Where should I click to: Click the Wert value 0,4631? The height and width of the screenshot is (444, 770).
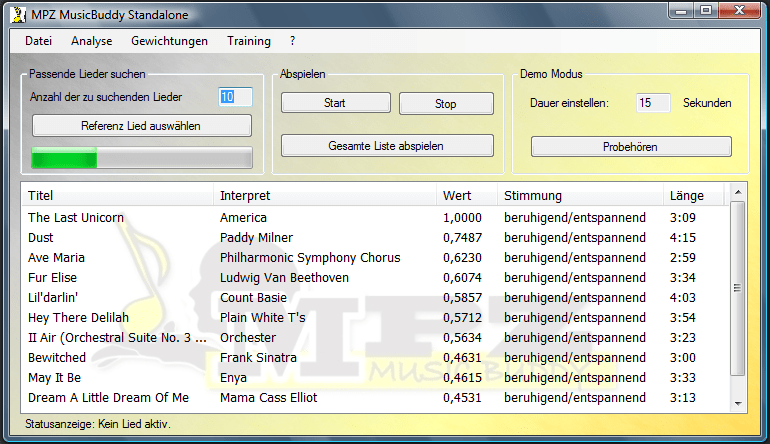point(463,358)
